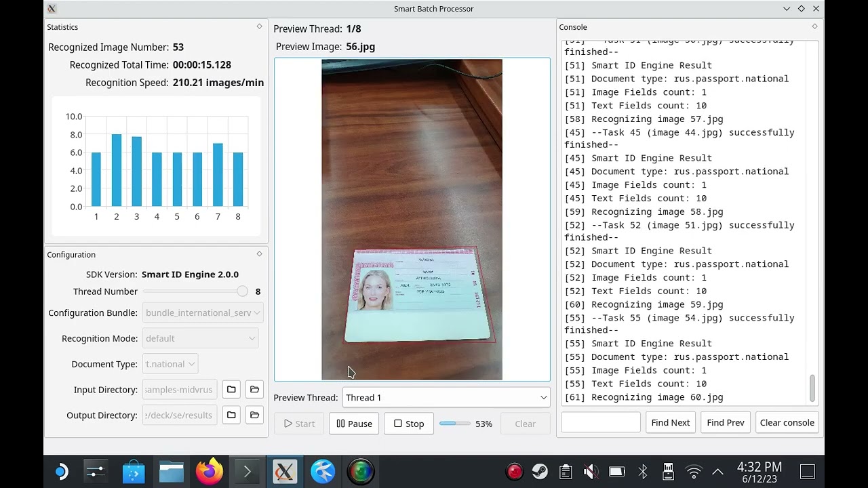The image size is (868, 488).
Task: Focus the console search text field
Action: tap(600, 422)
